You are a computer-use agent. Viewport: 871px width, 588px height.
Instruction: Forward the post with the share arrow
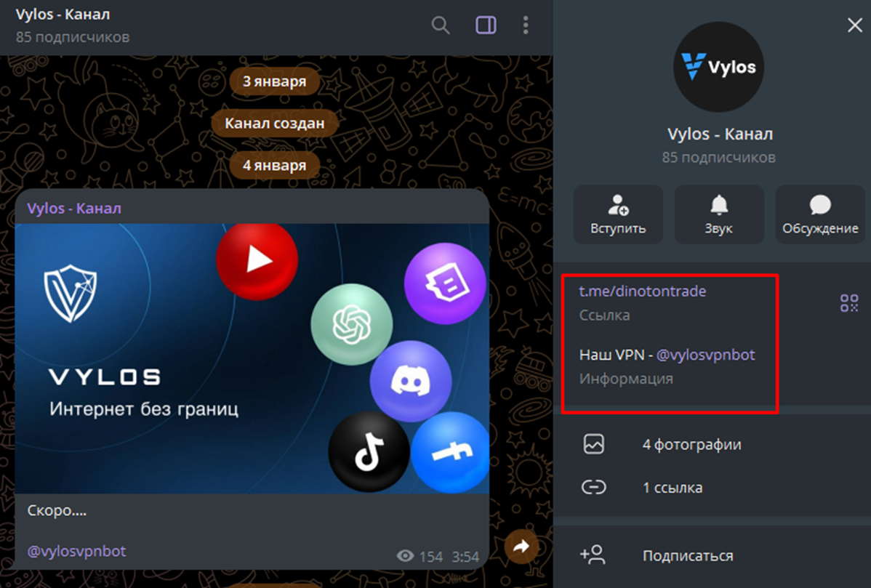pyautogui.click(x=521, y=547)
